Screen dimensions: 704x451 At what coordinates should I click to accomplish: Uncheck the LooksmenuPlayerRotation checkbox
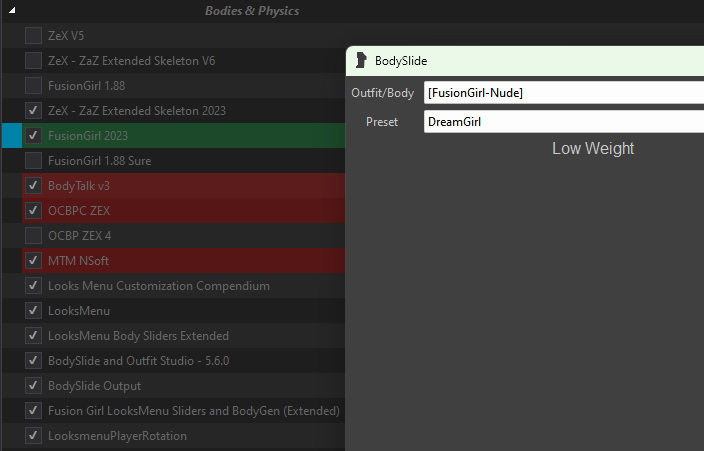[33, 436]
